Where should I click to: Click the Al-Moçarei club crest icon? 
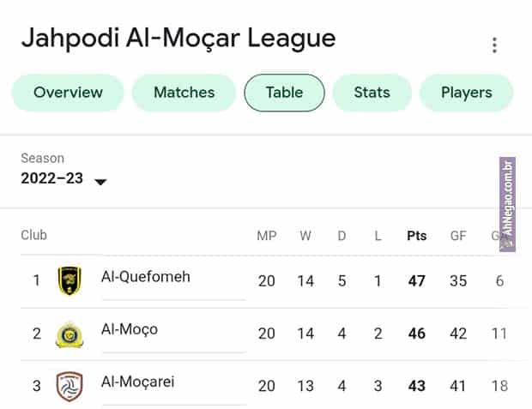(x=70, y=386)
